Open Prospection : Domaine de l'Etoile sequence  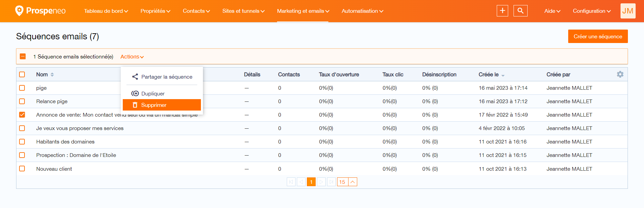[x=76, y=155]
